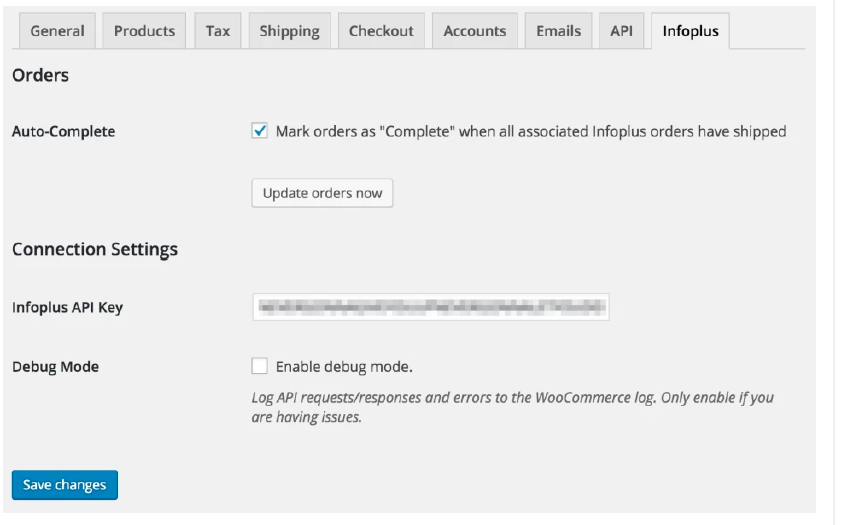Select the Infoplus tab
The image size is (842, 525).
click(x=690, y=31)
